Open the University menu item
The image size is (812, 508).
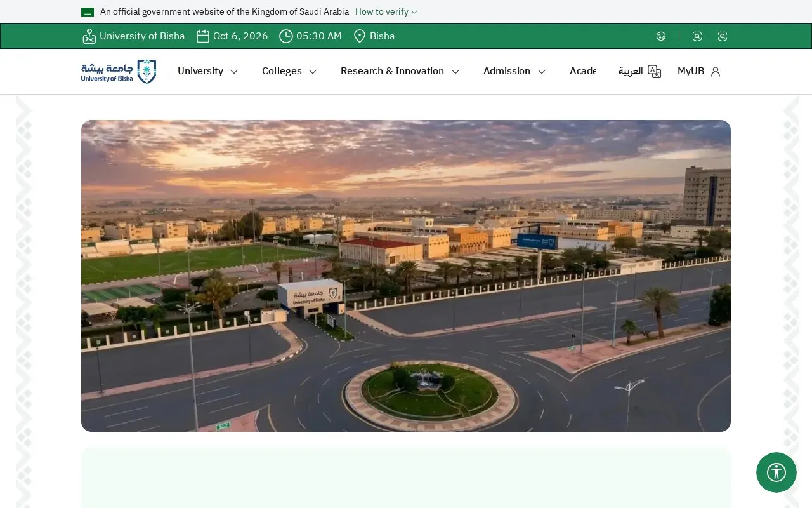[200, 71]
